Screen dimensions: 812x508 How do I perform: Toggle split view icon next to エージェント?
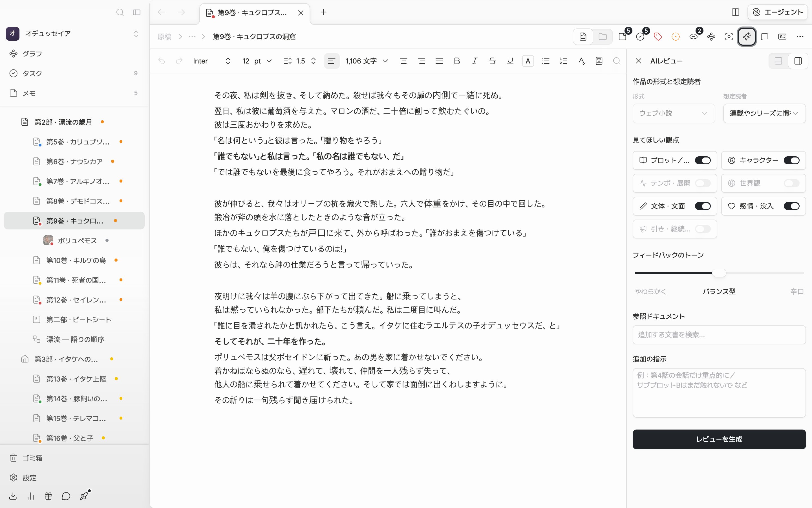point(735,12)
